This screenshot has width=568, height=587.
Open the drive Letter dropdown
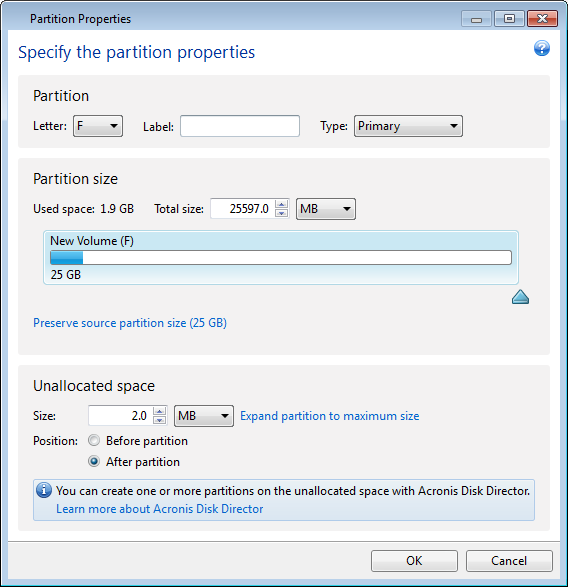tap(98, 126)
